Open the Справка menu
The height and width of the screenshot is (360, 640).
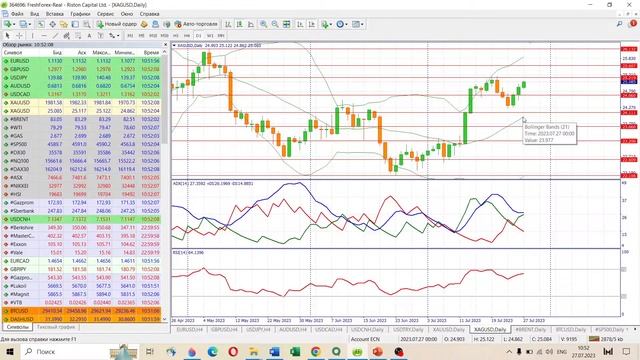coord(149,14)
